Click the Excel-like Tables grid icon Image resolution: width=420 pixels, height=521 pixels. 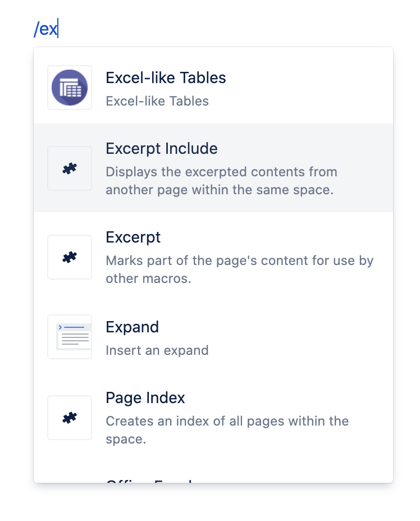click(69, 88)
